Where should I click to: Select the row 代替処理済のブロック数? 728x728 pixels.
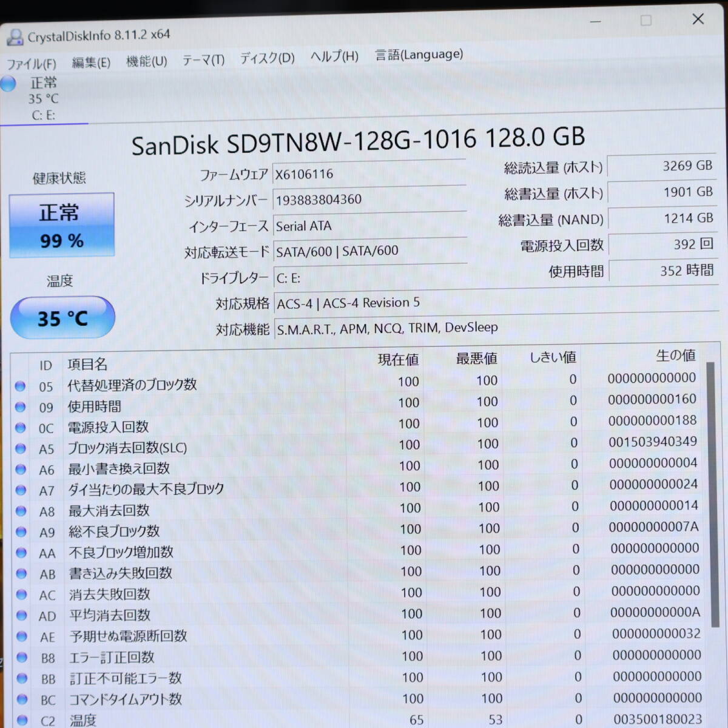[x=358, y=383]
